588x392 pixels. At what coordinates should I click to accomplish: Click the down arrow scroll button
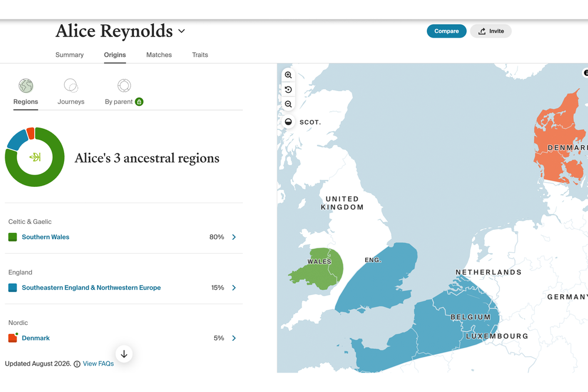[124, 354]
